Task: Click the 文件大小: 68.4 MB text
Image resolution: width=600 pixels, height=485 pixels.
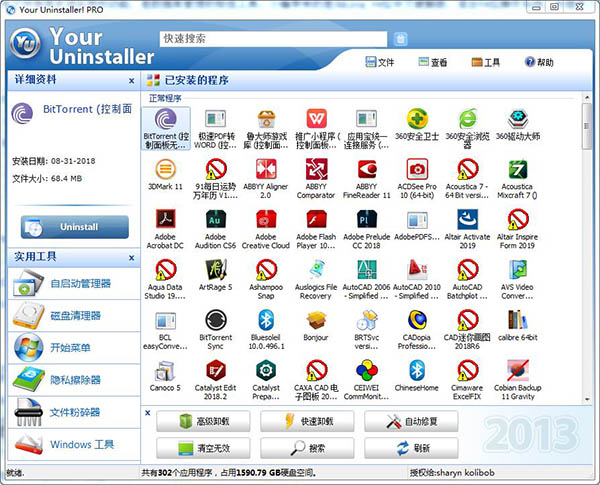Action: (47, 178)
